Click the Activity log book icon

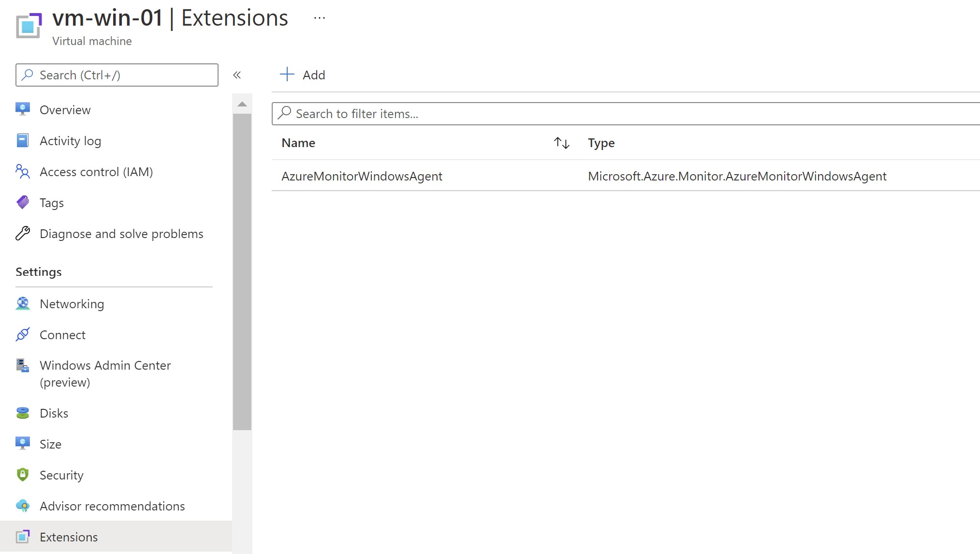coord(23,140)
